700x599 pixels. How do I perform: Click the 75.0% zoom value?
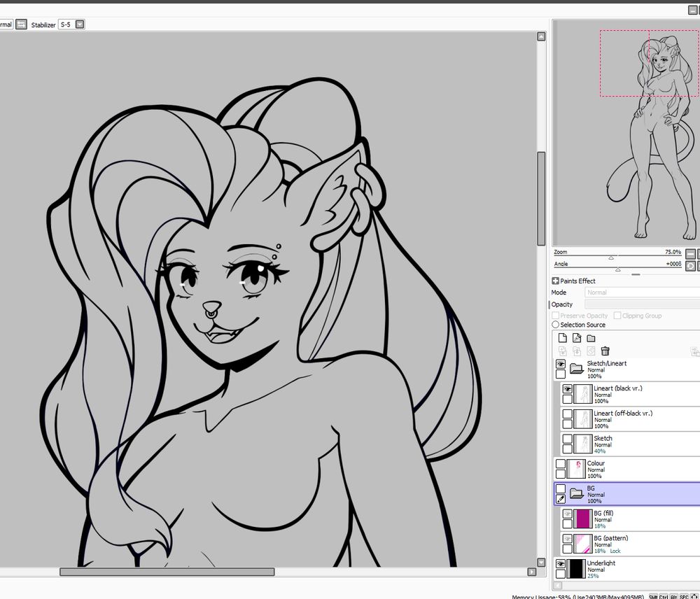pyautogui.click(x=673, y=252)
